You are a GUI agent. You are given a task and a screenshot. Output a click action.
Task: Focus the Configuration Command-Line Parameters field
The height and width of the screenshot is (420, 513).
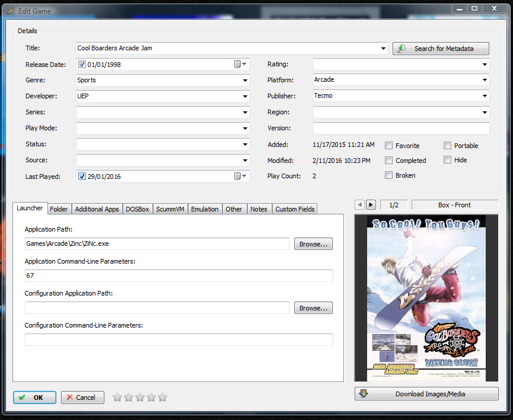(179, 339)
